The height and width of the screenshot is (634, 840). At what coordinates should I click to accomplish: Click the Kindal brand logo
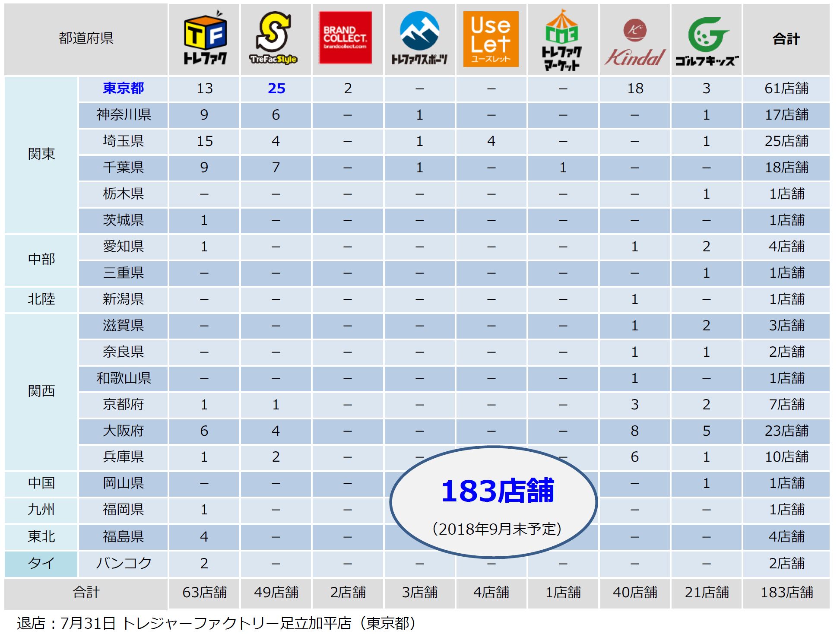pos(634,42)
